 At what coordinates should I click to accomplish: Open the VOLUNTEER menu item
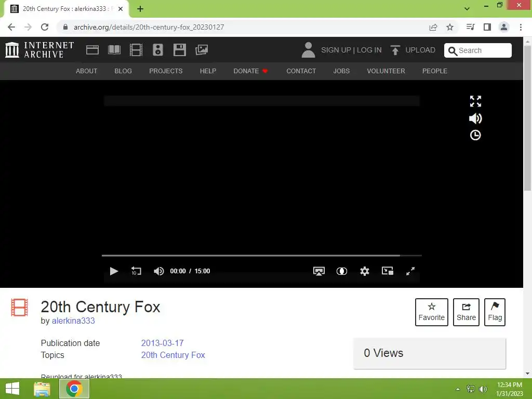386,71
